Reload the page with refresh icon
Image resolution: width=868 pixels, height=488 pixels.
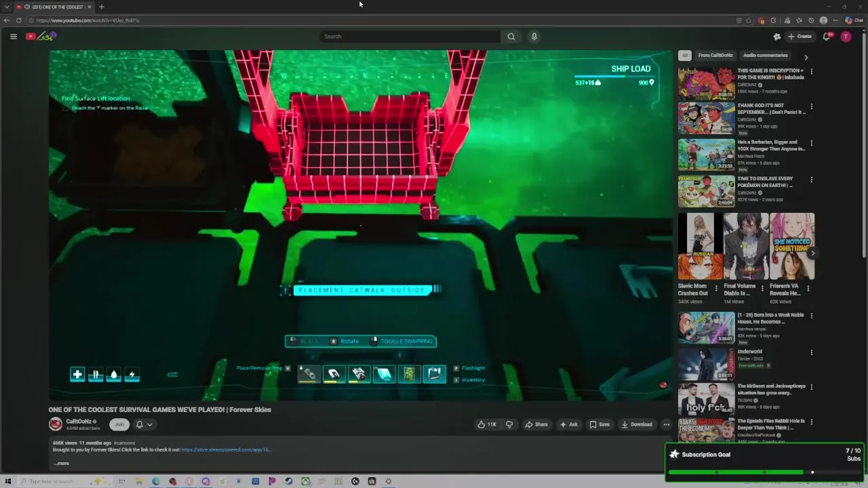pyautogui.click(x=19, y=20)
